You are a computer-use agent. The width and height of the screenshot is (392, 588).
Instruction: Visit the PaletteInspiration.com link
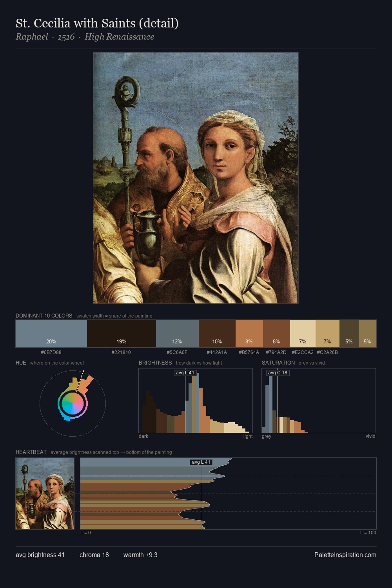(345, 555)
